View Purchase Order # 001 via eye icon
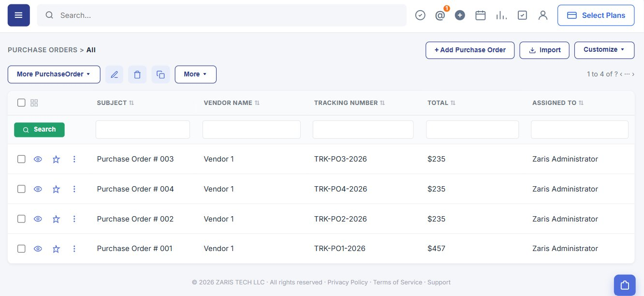Viewport: 644px width, 296px height. click(38, 249)
